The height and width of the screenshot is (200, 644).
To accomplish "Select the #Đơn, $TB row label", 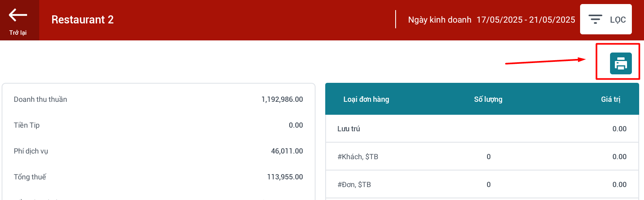I will [354, 185].
